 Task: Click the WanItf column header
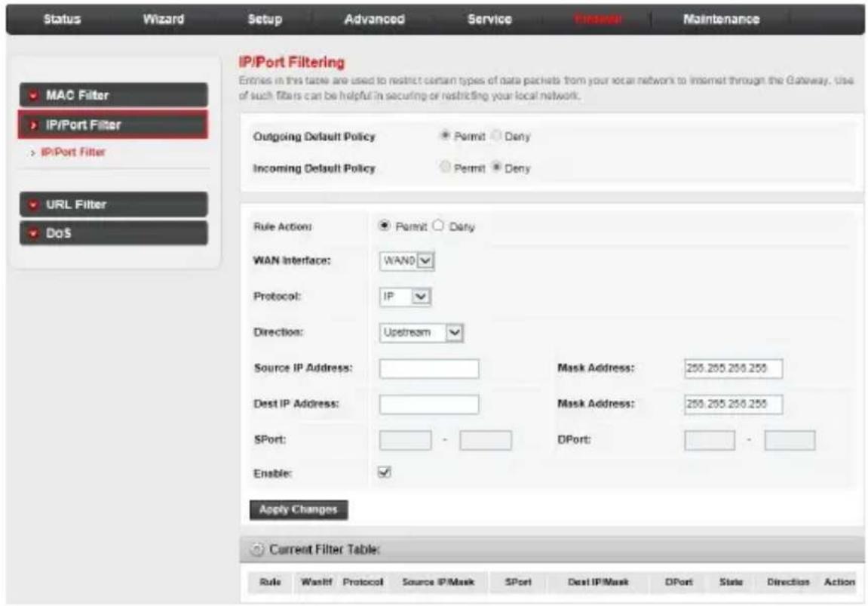point(317,582)
